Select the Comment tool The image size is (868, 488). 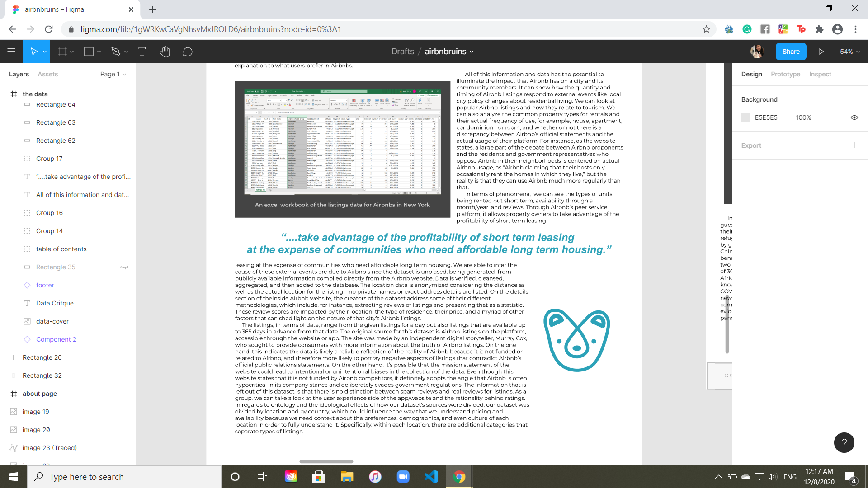[187, 52]
